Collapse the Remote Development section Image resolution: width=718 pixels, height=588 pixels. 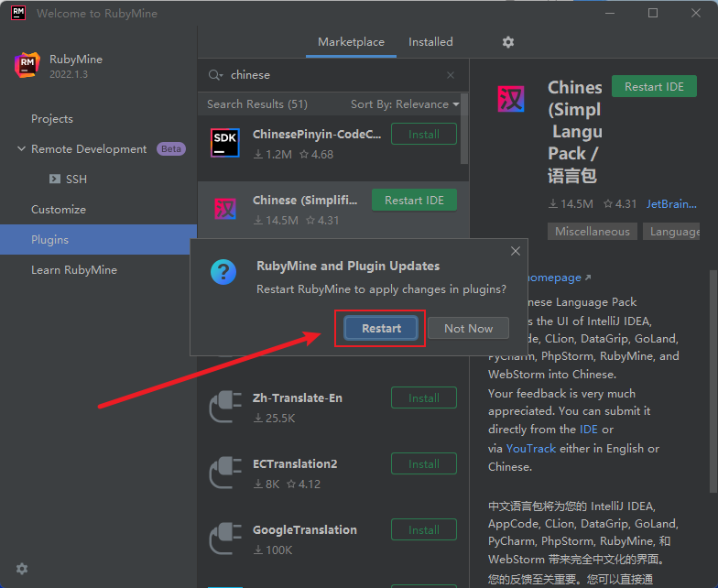(x=21, y=148)
